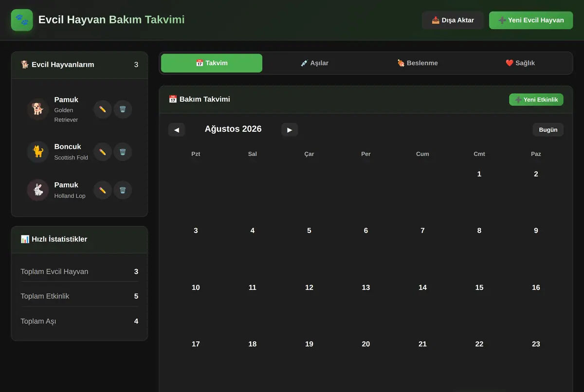This screenshot has width=584, height=392.
Task: Pick day 9 on the calendar
Action: click(x=536, y=248)
